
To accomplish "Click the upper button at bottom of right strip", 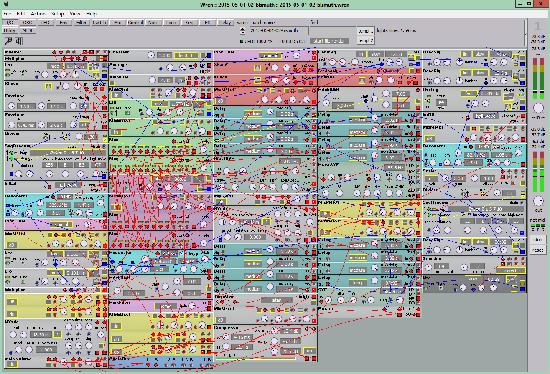I will [537, 240].
